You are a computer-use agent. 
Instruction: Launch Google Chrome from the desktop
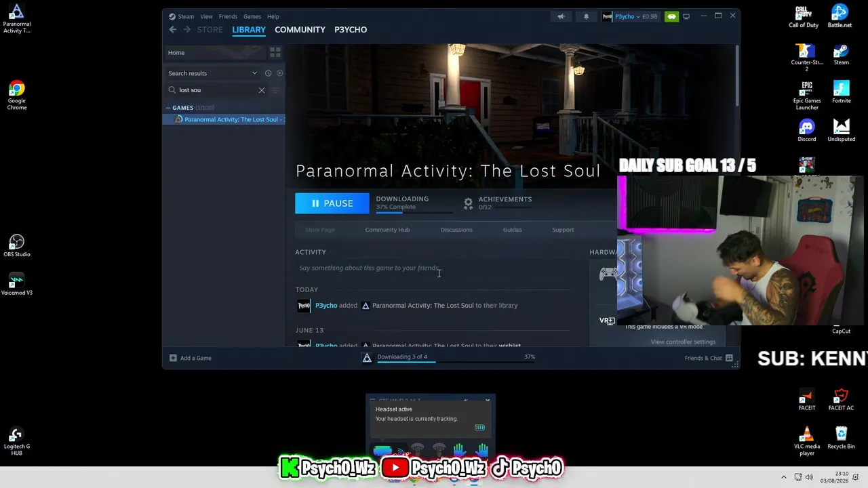[17, 96]
